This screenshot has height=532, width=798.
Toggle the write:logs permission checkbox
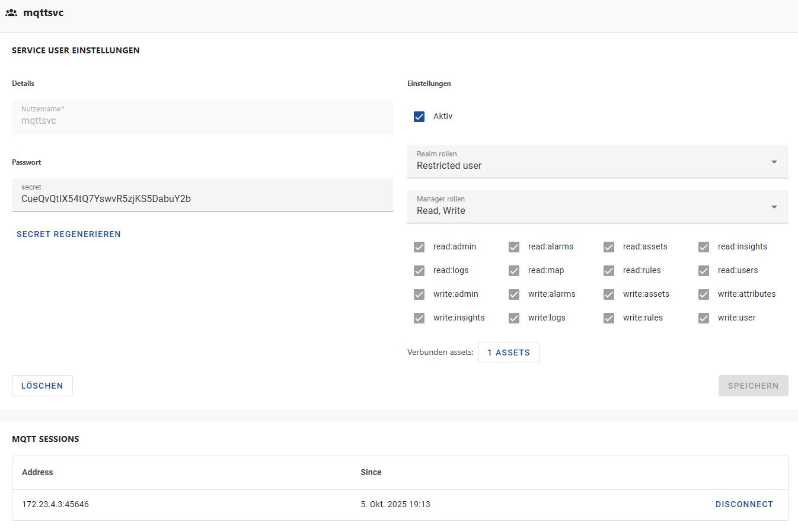(x=514, y=318)
